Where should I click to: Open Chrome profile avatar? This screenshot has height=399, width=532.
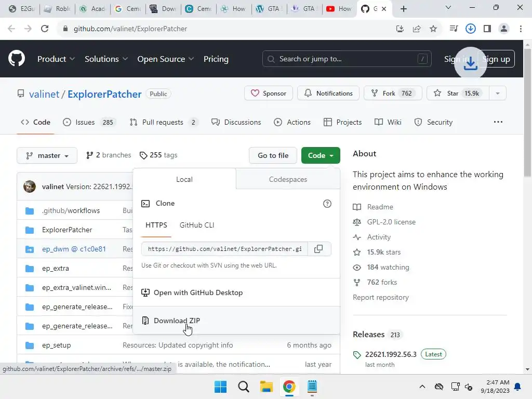pyautogui.click(x=504, y=29)
